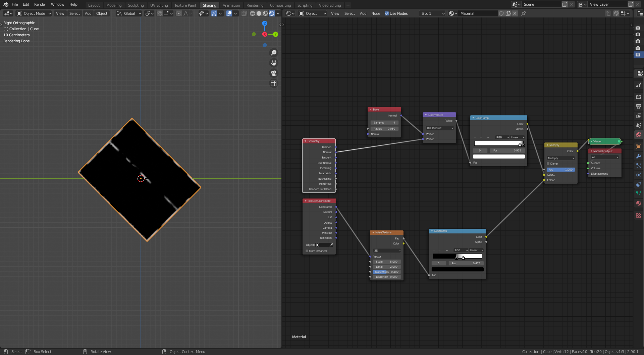Pin the node editor with pin icon
This screenshot has height=355, width=644.
(524, 13)
